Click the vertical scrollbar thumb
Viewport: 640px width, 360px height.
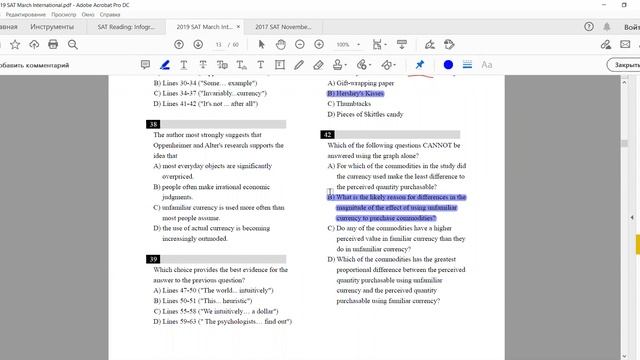tap(624, 143)
